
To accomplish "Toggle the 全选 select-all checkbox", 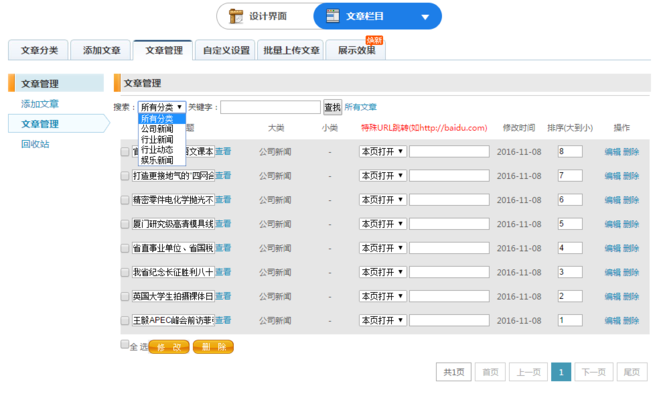I will (124, 344).
